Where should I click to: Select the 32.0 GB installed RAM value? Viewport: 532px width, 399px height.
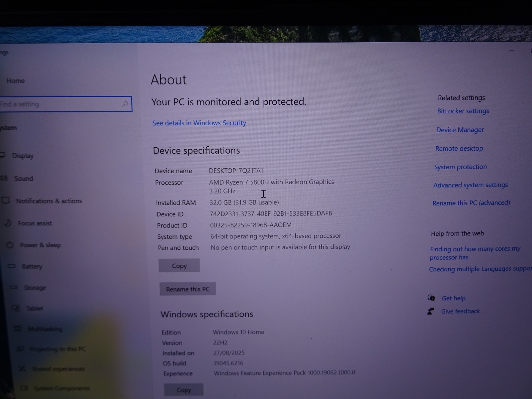pos(244,202)
